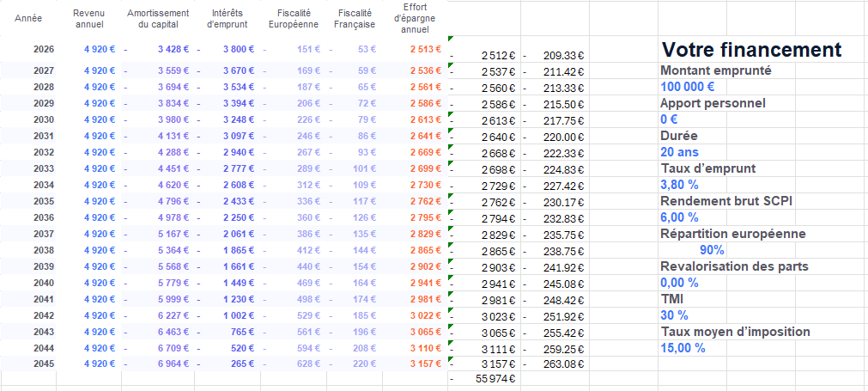This screenshot has height=391, width=868.
Task: Select the 90% European allocation cell
Action: coord(712,250)
